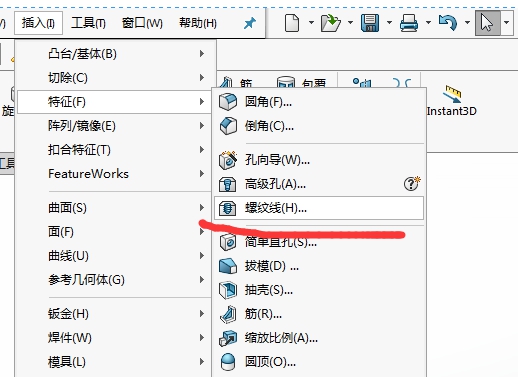
Task: Click the Print icon
Action: pos(409,23)
